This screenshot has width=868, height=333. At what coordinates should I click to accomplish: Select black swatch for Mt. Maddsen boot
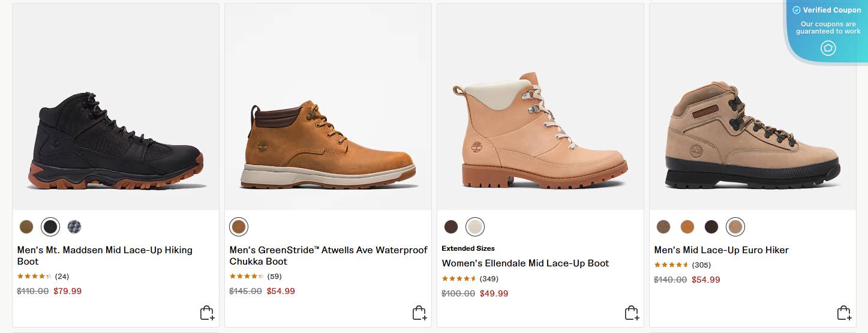pyautogui.click(x=50, y=227)
